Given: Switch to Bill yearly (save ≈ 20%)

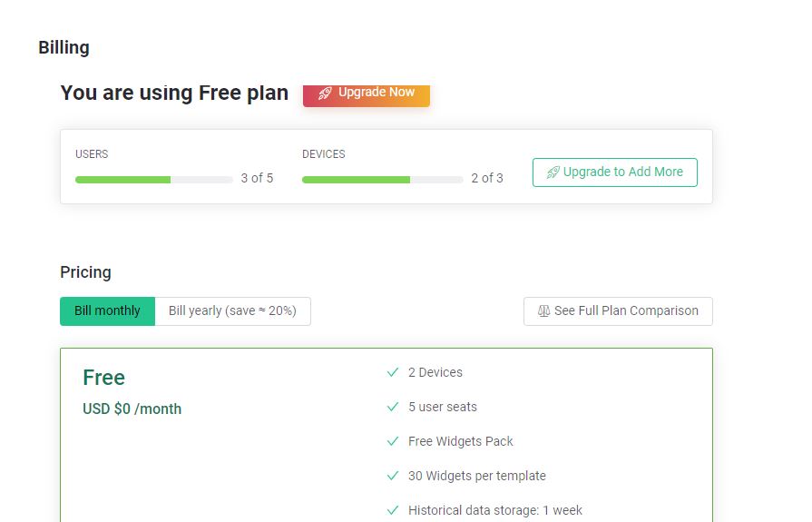Looking at the screenshot, I should pyautogui.click(x=232, y=311).
